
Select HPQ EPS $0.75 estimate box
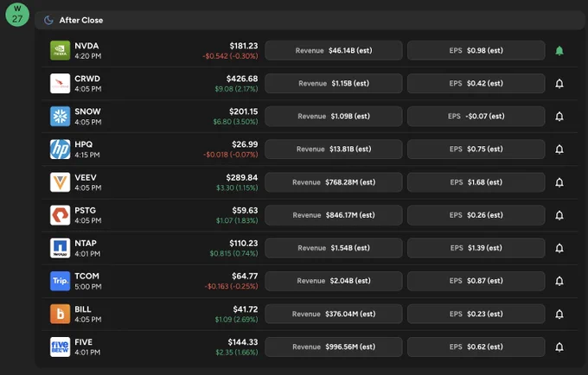coord(476,149)
